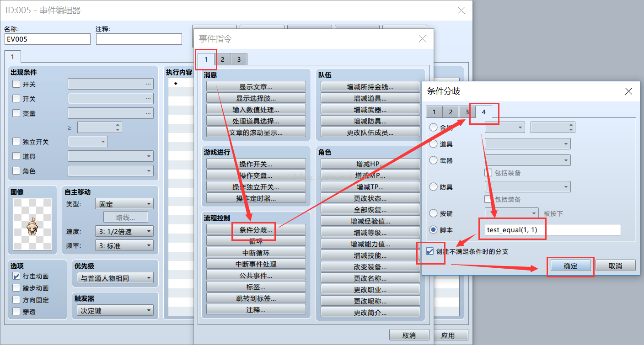Viewport: 644px width, 345px height.
Task: Select event page tab 1 in event editor
Action: 13,57
